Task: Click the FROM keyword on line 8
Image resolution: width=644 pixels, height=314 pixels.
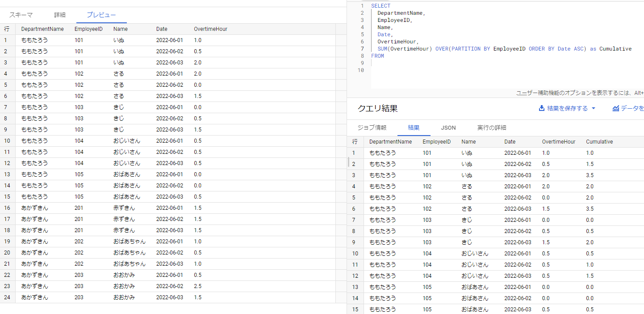Action: pos(377,56)
